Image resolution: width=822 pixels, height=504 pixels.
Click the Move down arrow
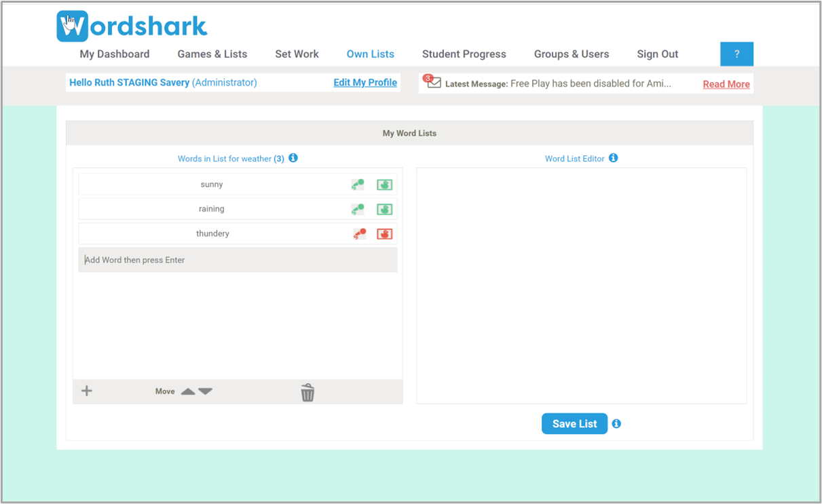pos(206,391)
